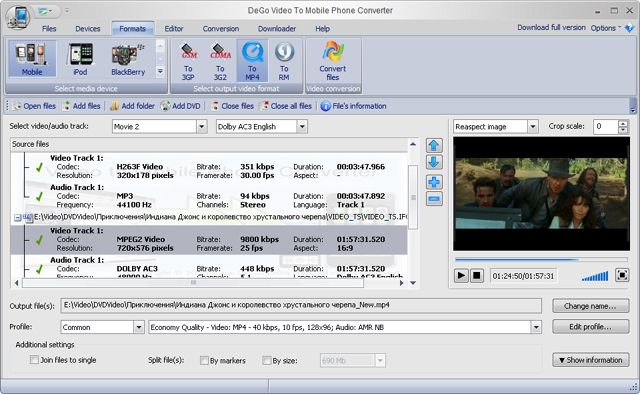
Task: Open the Movie 2 video track dropdown
Action: click(202, 127)
